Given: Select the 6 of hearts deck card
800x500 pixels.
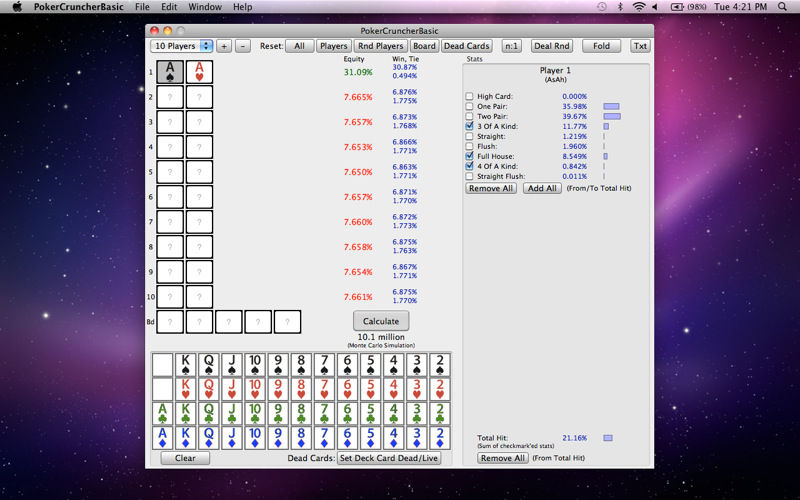Looking at the screenshot, I should click(x=347, y=389).
